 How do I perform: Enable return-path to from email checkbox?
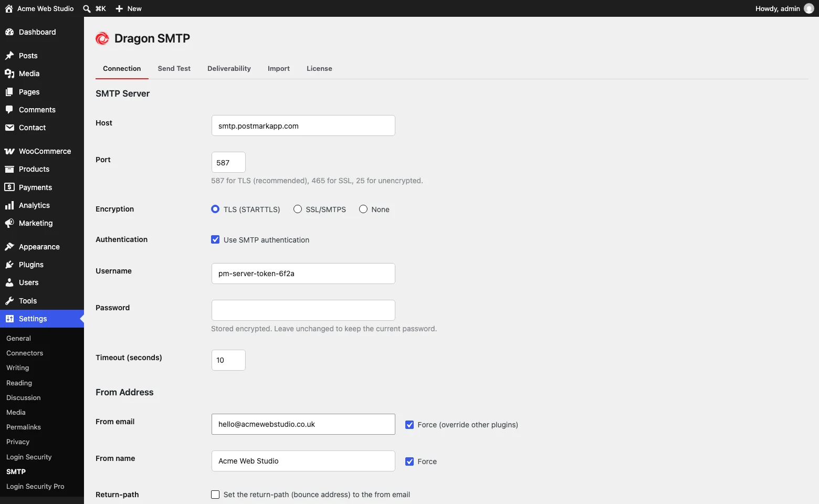click(x=215, y=495)
